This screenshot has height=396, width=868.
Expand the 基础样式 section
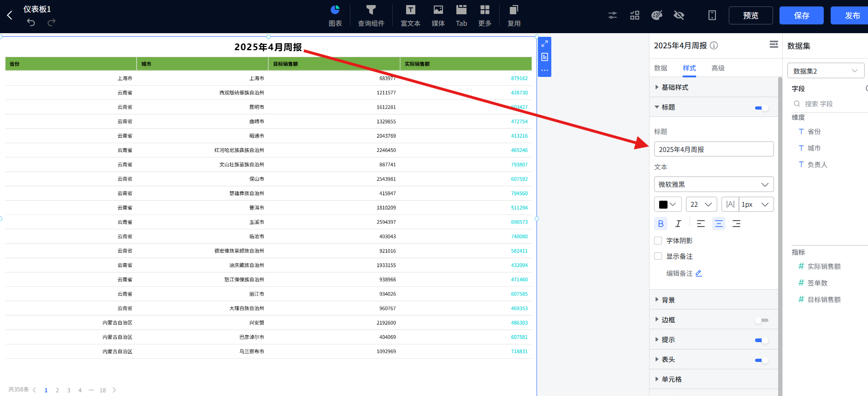tap(675, 87)
